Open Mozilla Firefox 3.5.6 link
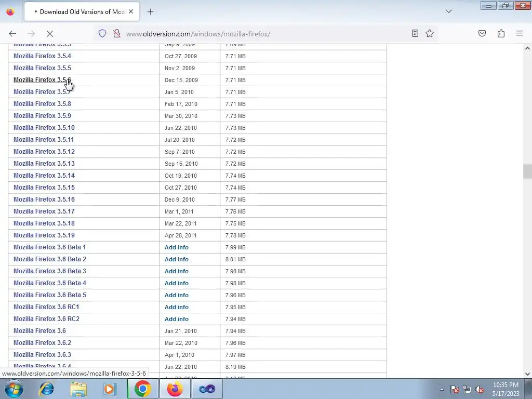This screenshot has width=532, height=399. (x=43, y=79)
